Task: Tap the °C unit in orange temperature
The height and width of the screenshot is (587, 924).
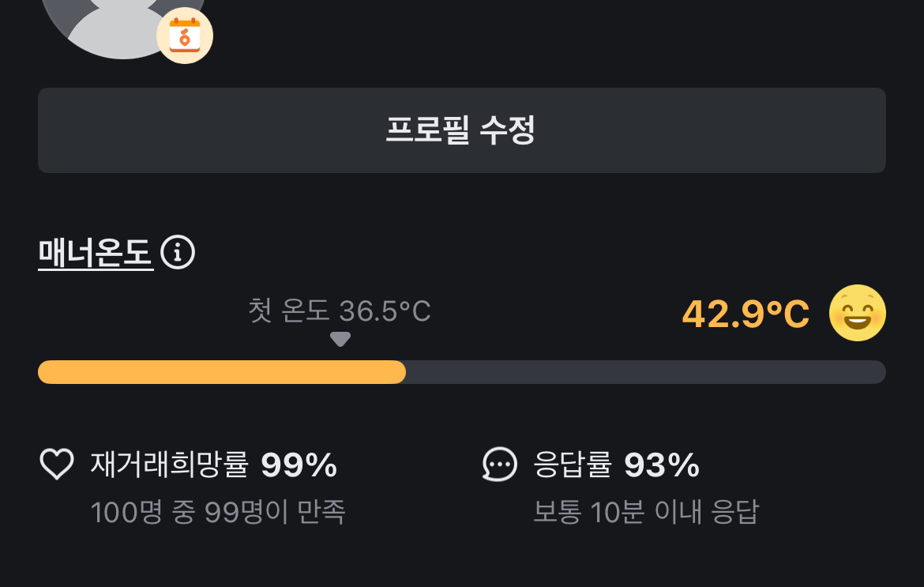Action: (787, 314)
